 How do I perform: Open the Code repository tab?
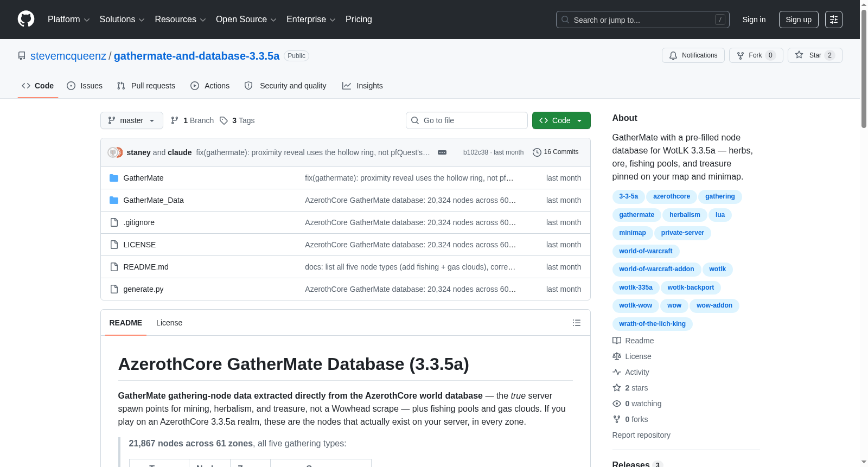coord(38,86)
